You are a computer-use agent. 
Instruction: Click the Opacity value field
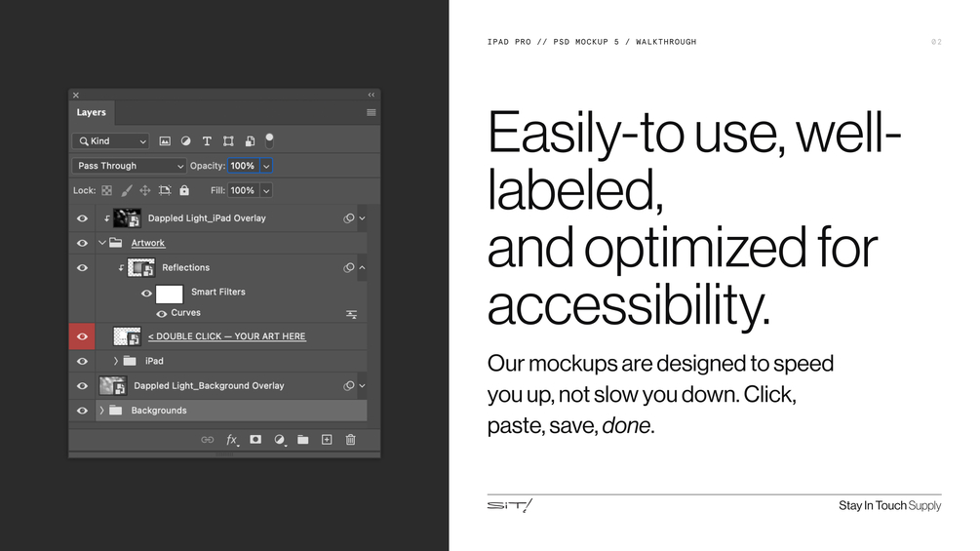tap(243, 166)
